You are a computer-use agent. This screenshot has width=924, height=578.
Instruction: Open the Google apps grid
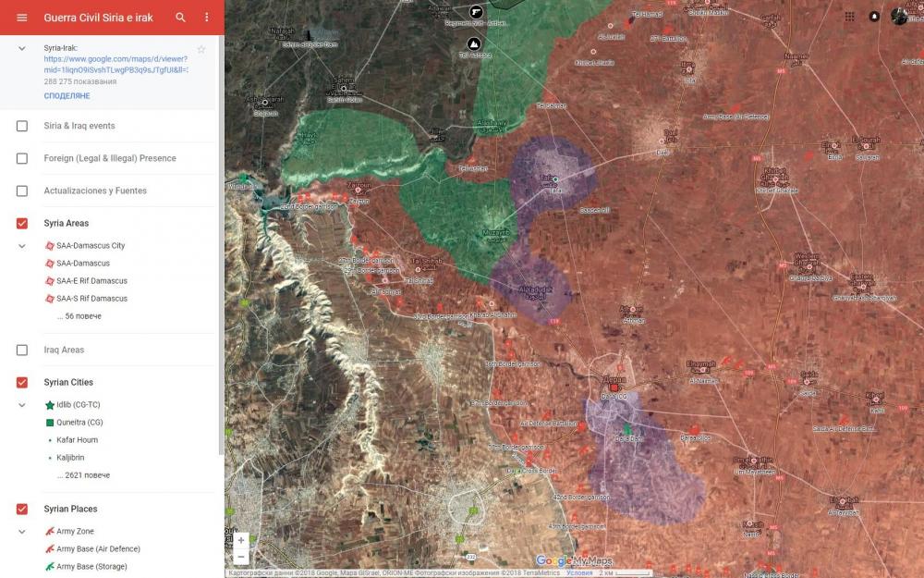pos(849,17)
